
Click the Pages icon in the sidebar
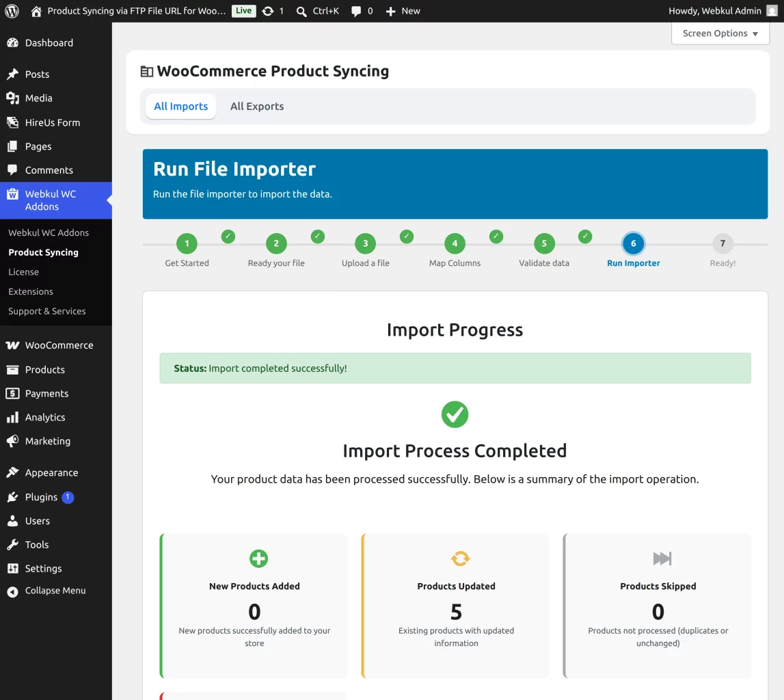point(12,146)
